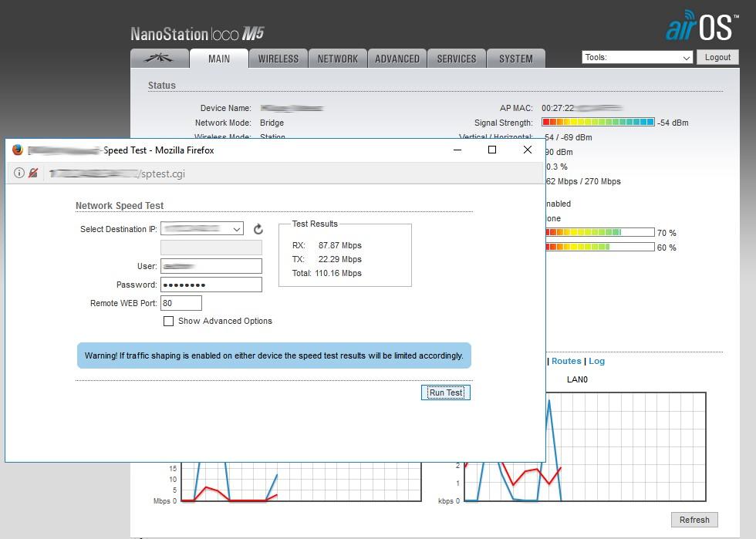Focus the Password input field
756x539 pixels.
pos(211,285)
